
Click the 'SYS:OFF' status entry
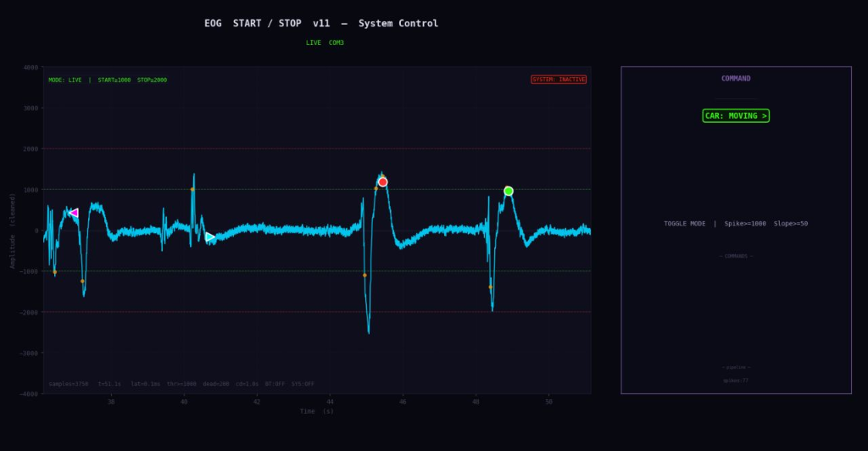point(303,384)
